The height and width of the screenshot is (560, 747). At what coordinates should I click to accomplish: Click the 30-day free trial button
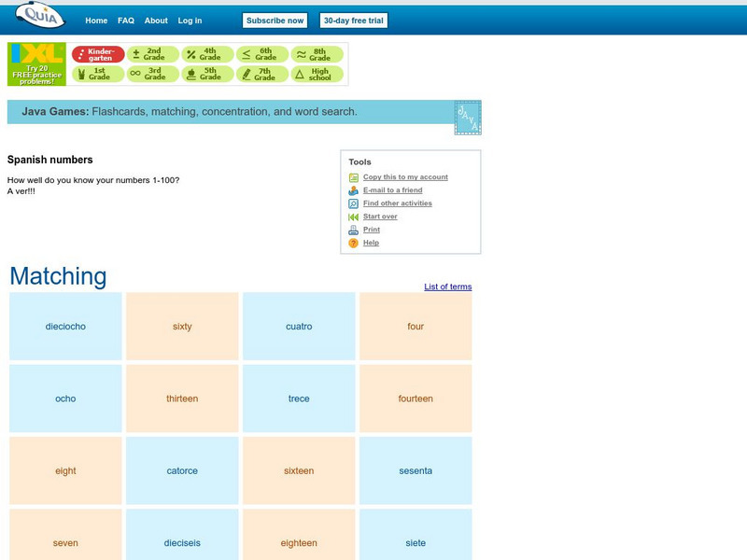(352, 19)
